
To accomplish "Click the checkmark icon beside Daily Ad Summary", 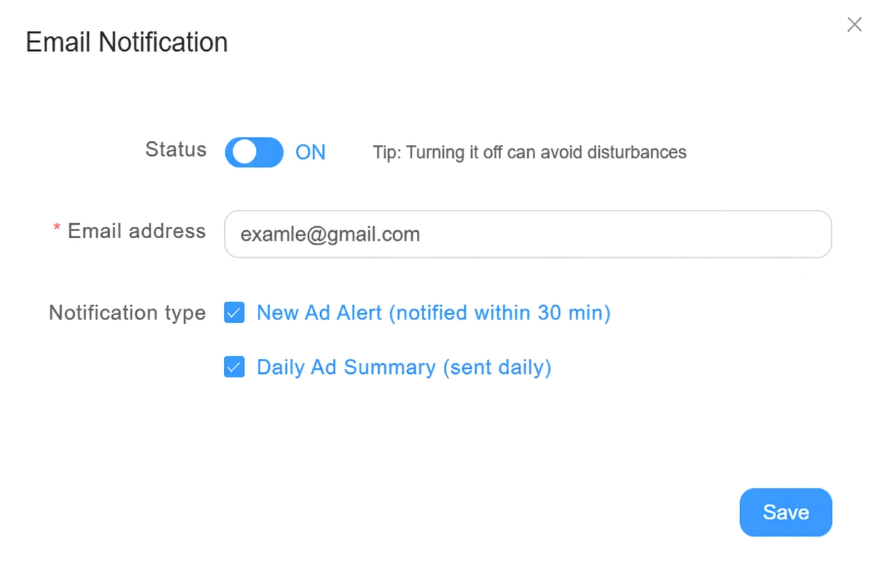I will (234, 367).
